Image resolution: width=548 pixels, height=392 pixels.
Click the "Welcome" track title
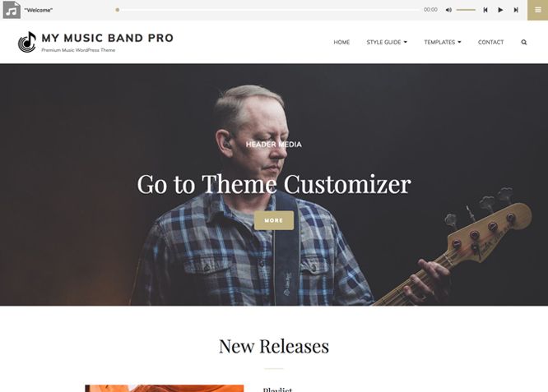click(x=39, y=10)
